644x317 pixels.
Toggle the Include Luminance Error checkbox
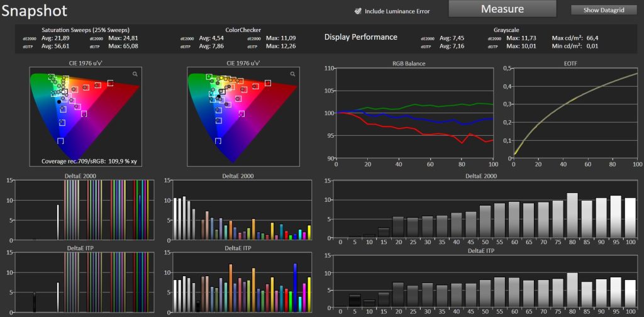coord(358,11)
